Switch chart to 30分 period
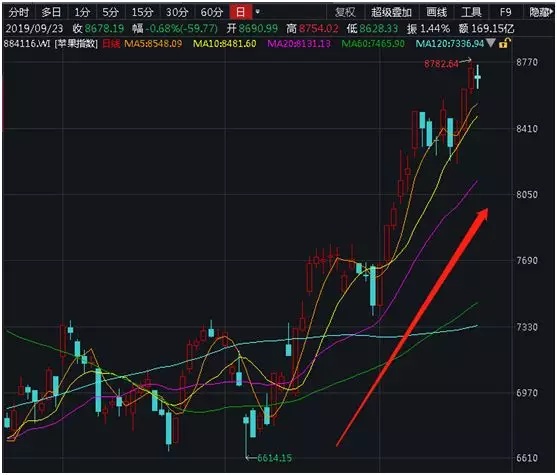Viewport: 557px width, 475px height. (177, 12)
